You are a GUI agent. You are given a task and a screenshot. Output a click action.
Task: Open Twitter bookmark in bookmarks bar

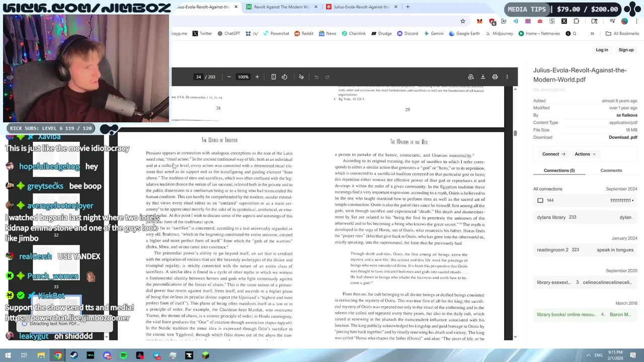(202, 34)
